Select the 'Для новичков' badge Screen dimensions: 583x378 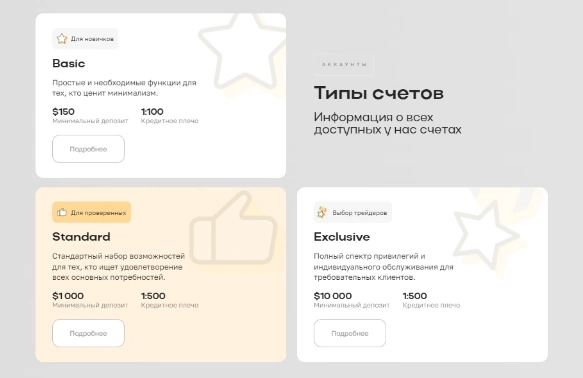click(x=85, y=39)
